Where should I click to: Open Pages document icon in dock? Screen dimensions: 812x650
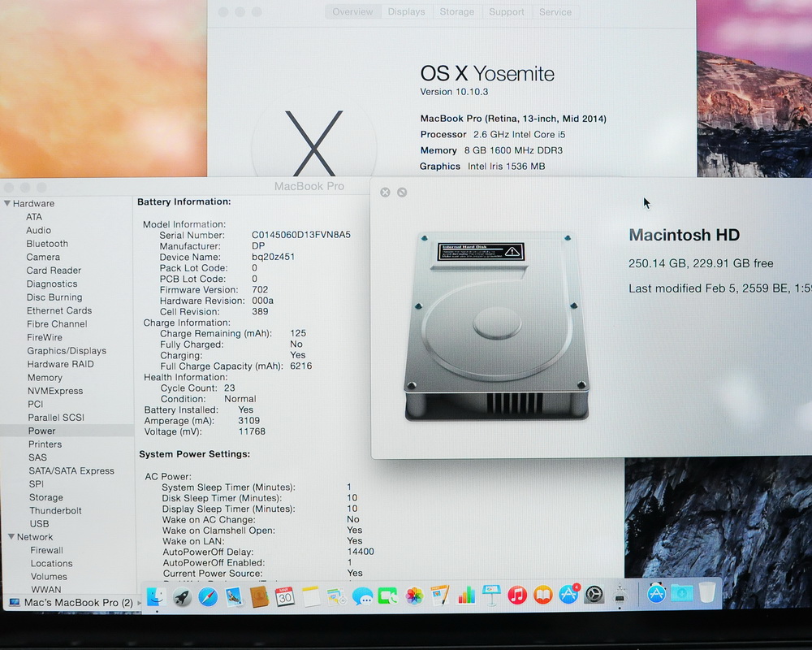click(440, 596)
